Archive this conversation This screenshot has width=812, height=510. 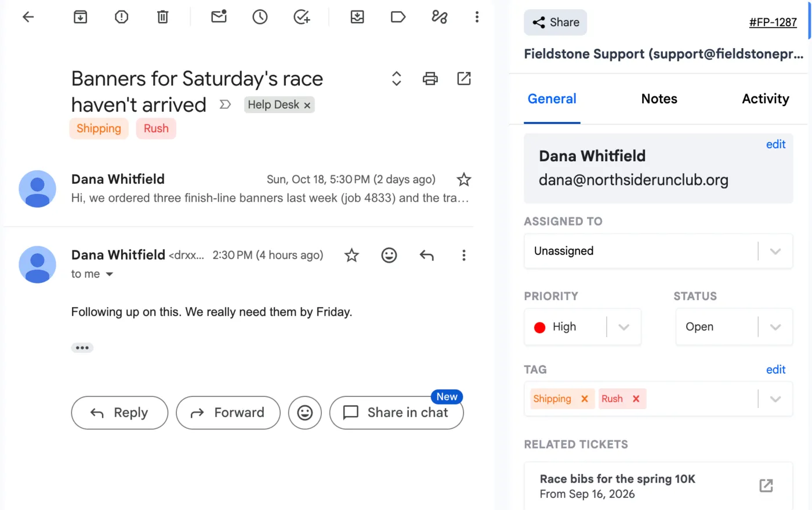[81, 17]
